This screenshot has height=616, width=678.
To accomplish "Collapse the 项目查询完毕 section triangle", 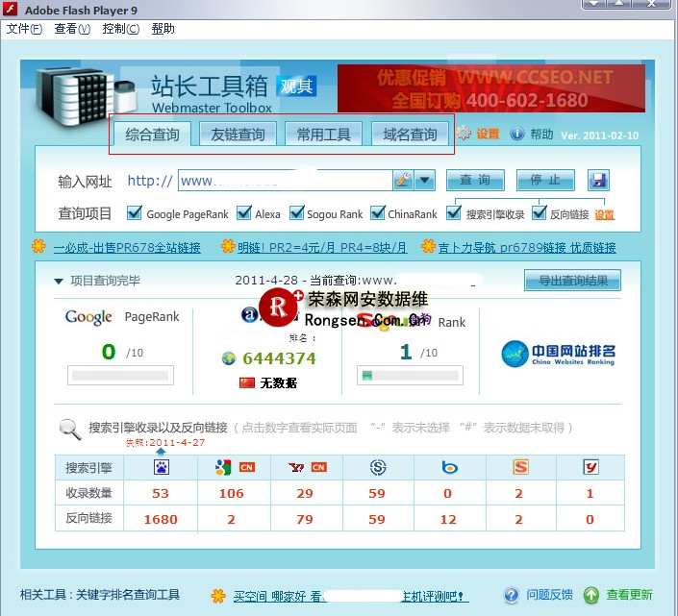I will 59,281.
